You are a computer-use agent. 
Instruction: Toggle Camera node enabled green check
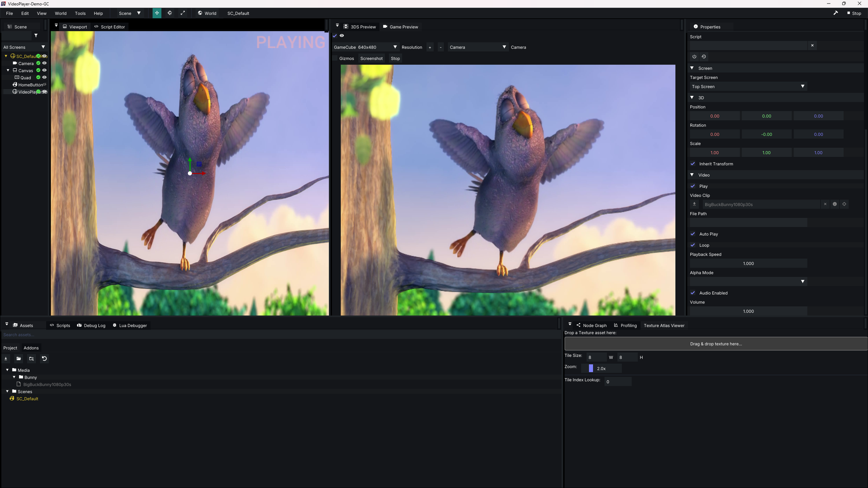tap(38, 63)
